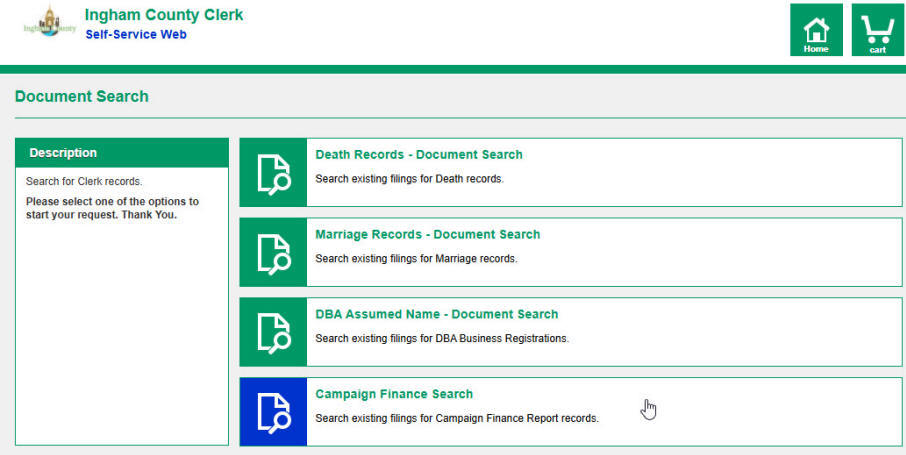
Task: Click the Death Records document search icon
Action: tap(273, 173)
